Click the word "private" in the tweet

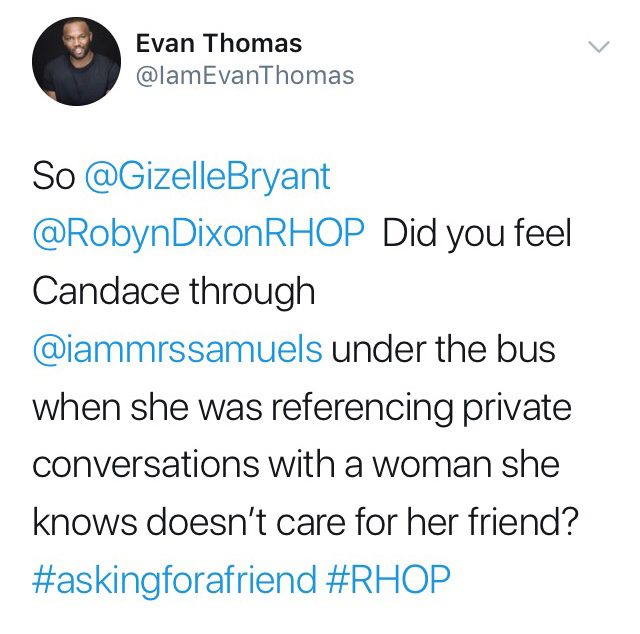(516, 409)
